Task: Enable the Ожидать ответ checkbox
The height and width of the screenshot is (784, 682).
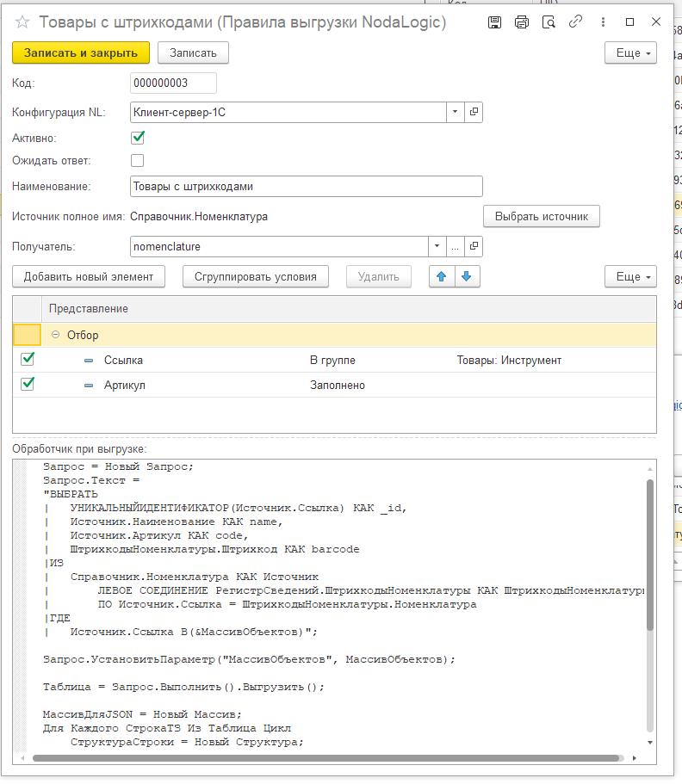Action: click(x=137, y=160)
